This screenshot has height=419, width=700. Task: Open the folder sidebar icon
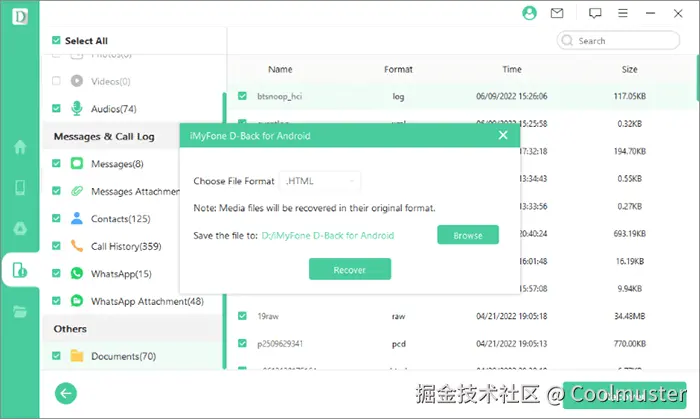click(20, 311)
